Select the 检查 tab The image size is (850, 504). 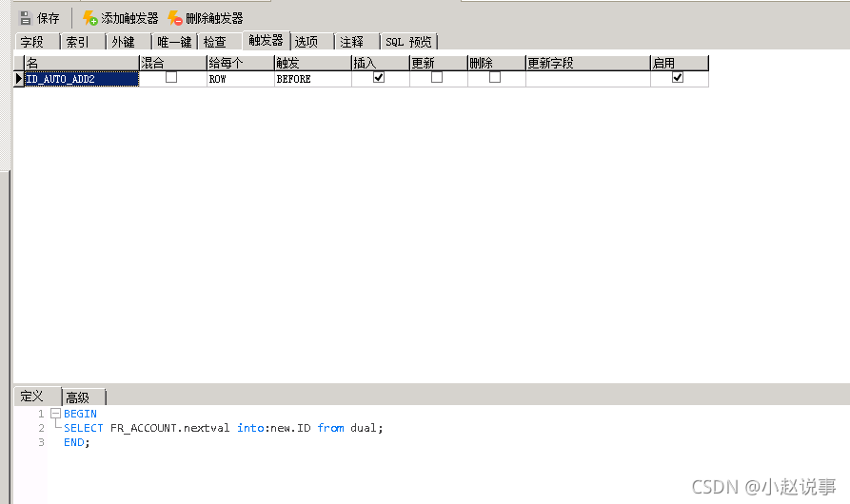click(220, 42)
